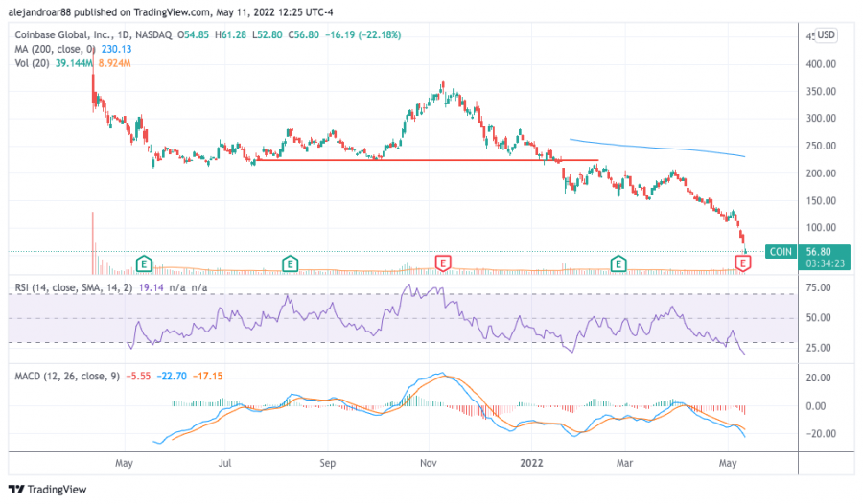The height and width of the screenshot is (504, 863).
Task: Click the Sep label on the time axis
Action: pyautogui.click(x=328, y=463)
